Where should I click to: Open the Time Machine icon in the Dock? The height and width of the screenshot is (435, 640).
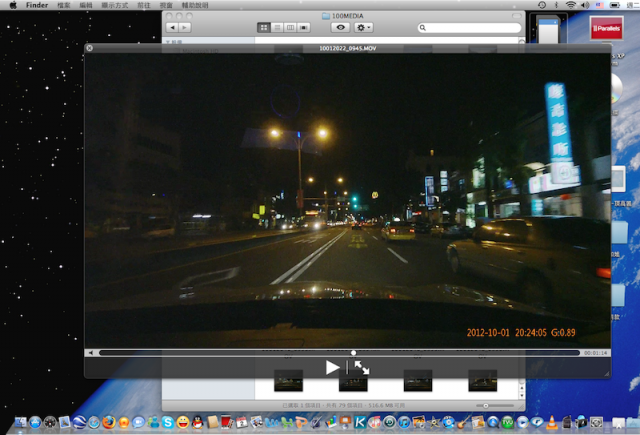389,422
